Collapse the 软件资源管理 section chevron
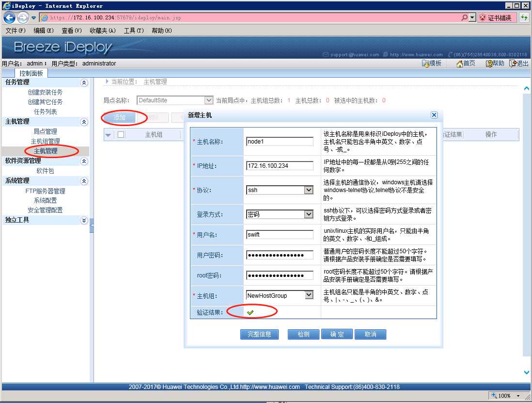Screen dimensions: 532x403 pyautogui.click(x=84, y=161)
